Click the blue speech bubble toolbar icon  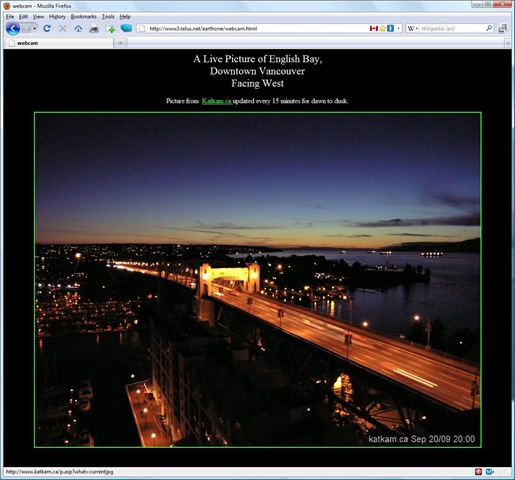coord(126,28)
